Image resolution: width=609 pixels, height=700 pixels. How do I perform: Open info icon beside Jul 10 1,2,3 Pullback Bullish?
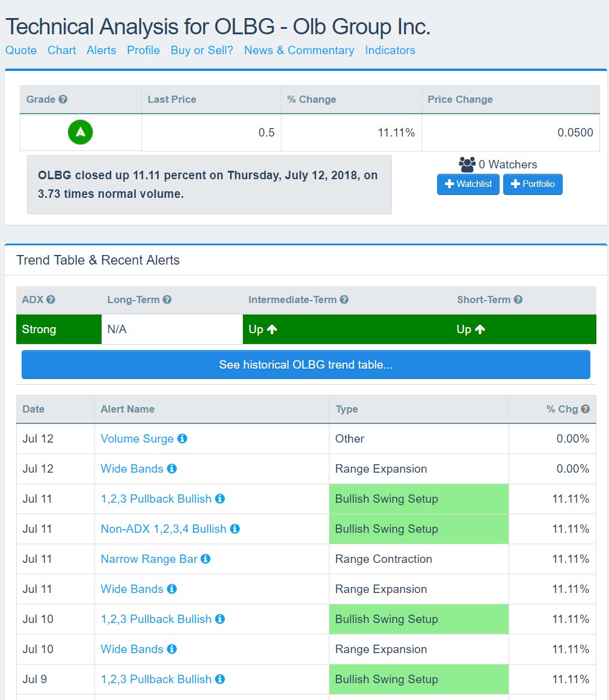[x=220, y=619]
